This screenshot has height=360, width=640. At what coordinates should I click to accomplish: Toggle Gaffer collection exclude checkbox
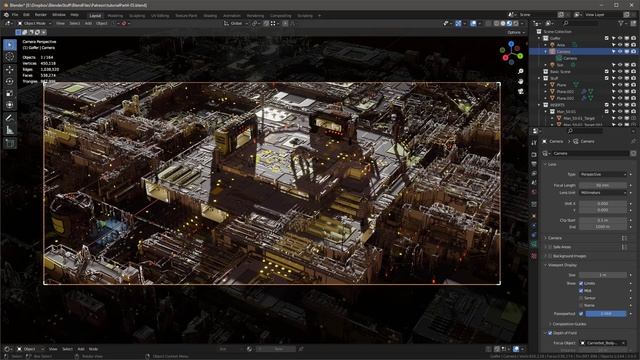607,38
